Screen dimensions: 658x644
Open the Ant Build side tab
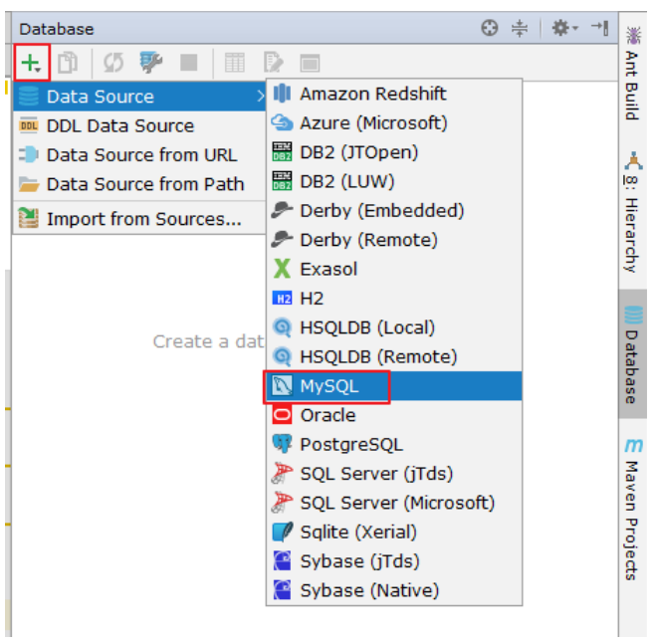633,74
